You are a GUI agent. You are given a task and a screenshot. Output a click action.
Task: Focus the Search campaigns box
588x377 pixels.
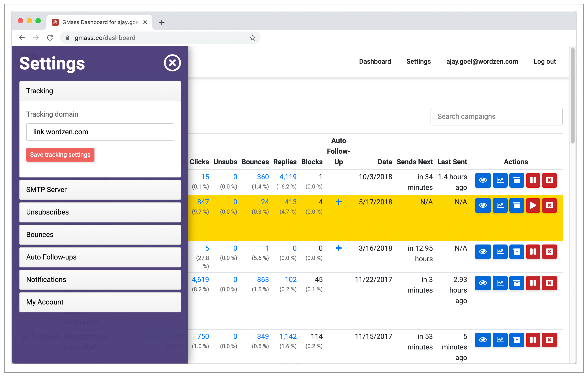click(x=496, y=117)
